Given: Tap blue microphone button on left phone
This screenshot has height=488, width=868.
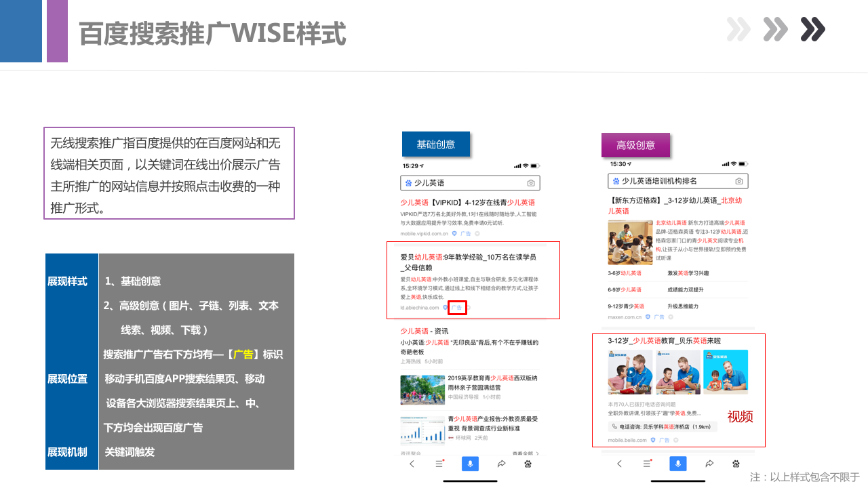Looking at the screenshot, I should [470, 464].
